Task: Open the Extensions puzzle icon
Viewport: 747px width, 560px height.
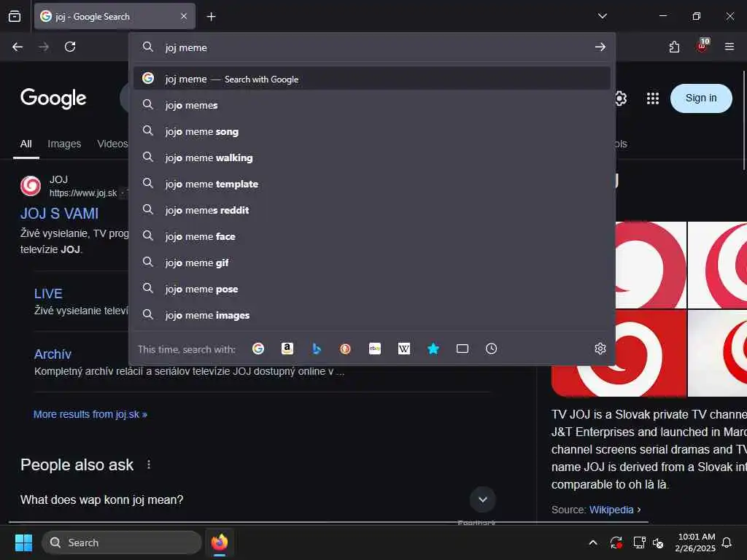Action: pos(674,47)
